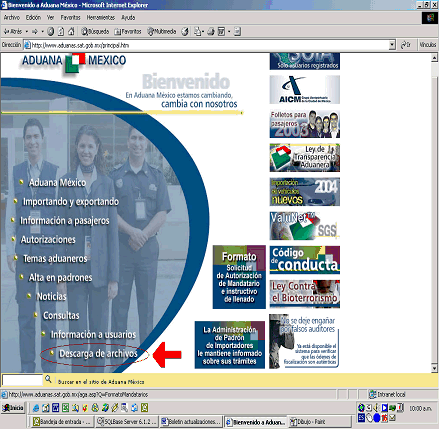Open No se deje engañar banner
This screenshot has width=439, height=429.
click(304, 341)
